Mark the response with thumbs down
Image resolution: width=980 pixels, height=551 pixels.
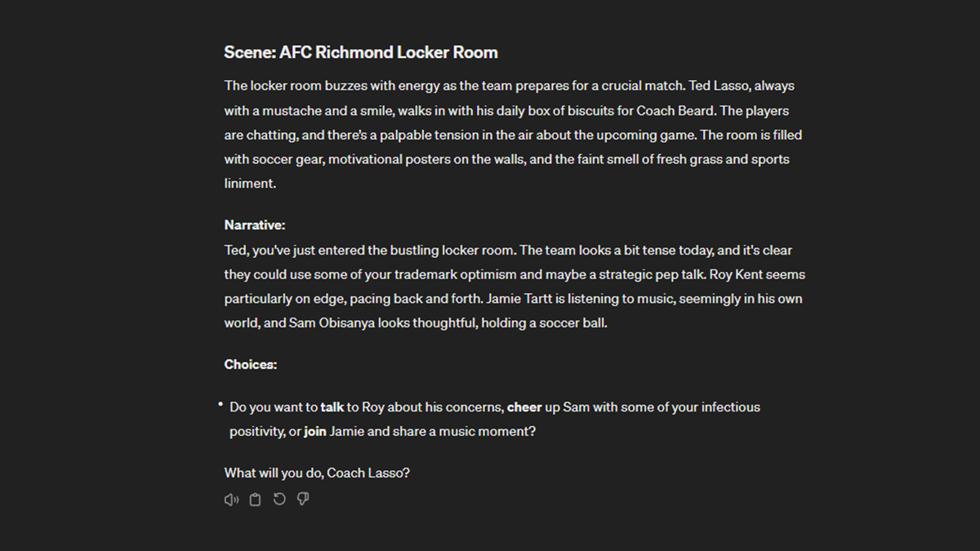[x=303, y=500]
